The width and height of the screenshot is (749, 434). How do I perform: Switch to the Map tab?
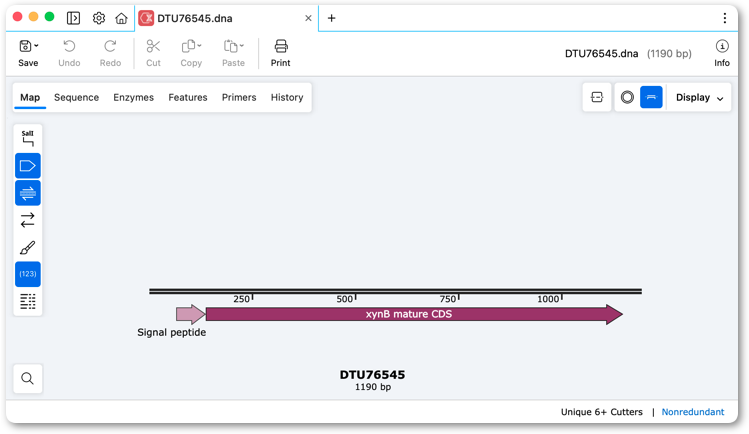tap(30, 97)
